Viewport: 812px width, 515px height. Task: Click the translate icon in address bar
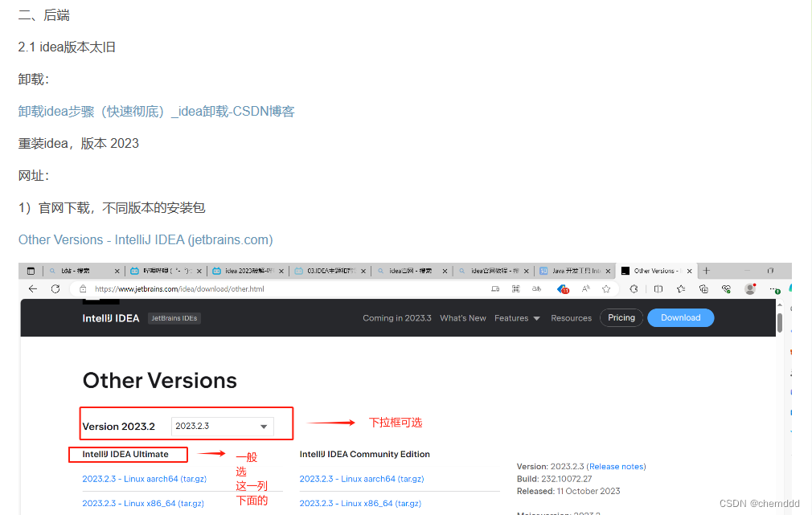(536, 288)
